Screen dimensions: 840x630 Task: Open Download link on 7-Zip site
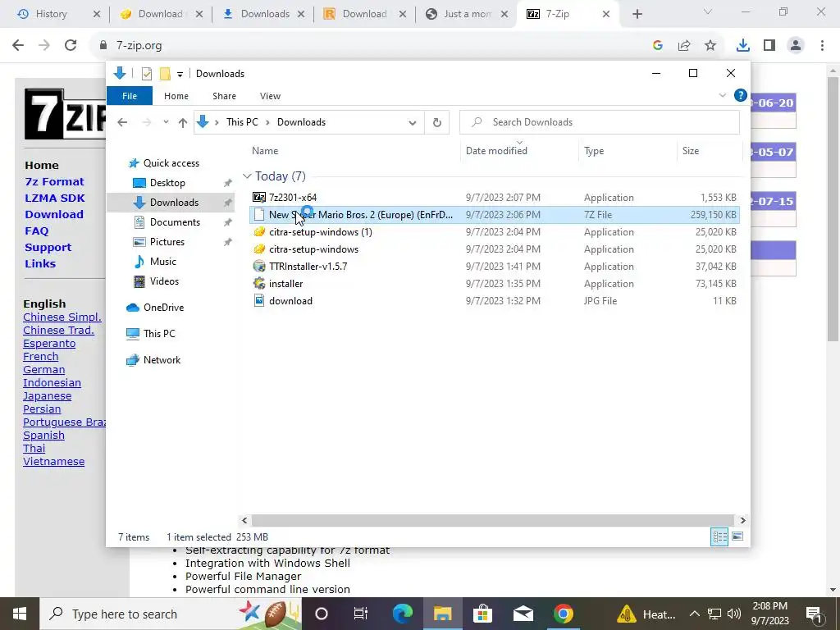[54, 214]
